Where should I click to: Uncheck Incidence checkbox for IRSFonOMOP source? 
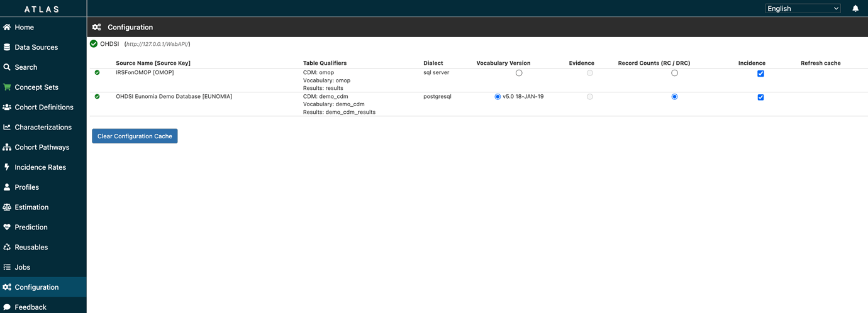click(x=760, y=74)
